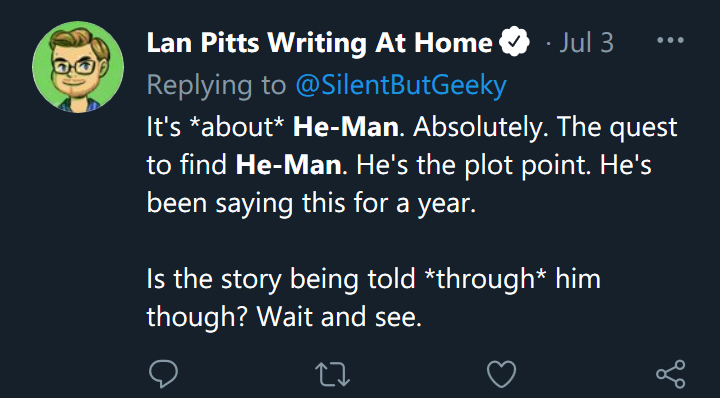Image resolution: width=720 pixels, height=398 pixels.
Task: Retweet this post using the arrows icon
Action: click(333, 374)
